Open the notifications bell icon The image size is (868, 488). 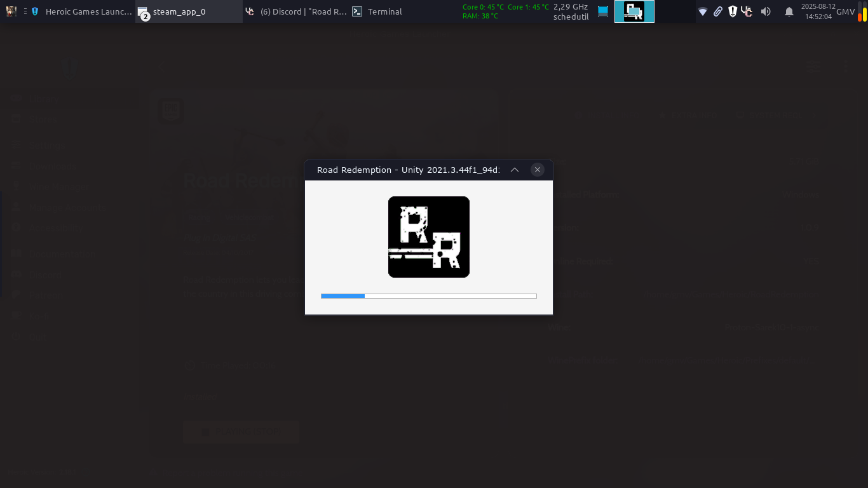click(x=789, y=11)
